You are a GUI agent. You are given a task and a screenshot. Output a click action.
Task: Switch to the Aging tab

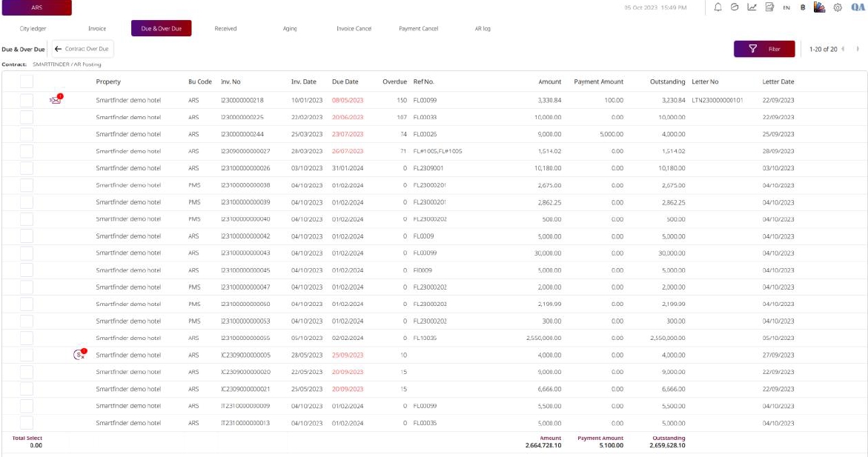(x=290, y=29)
